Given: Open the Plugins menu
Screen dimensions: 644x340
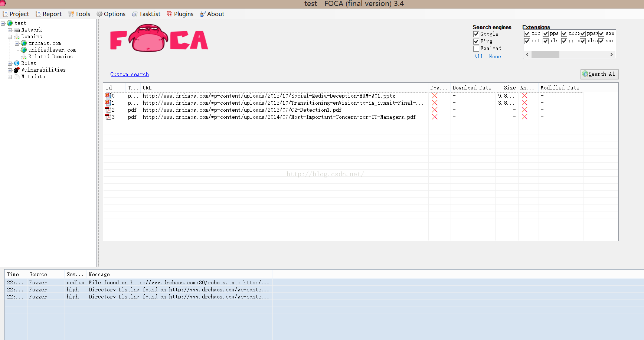Looking at the screenshot, I should point(180,14).
